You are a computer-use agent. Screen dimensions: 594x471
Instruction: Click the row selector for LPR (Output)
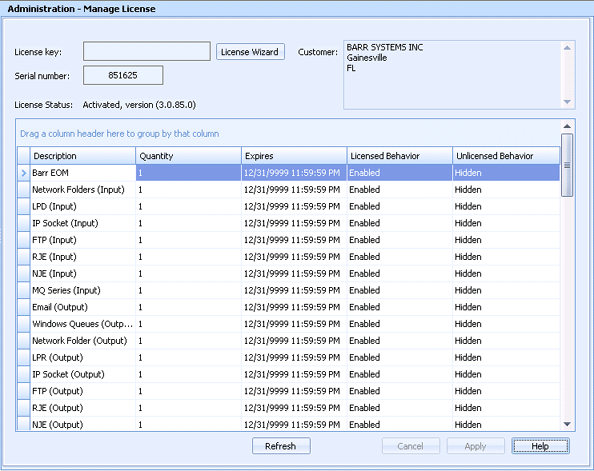coord(23,358)
